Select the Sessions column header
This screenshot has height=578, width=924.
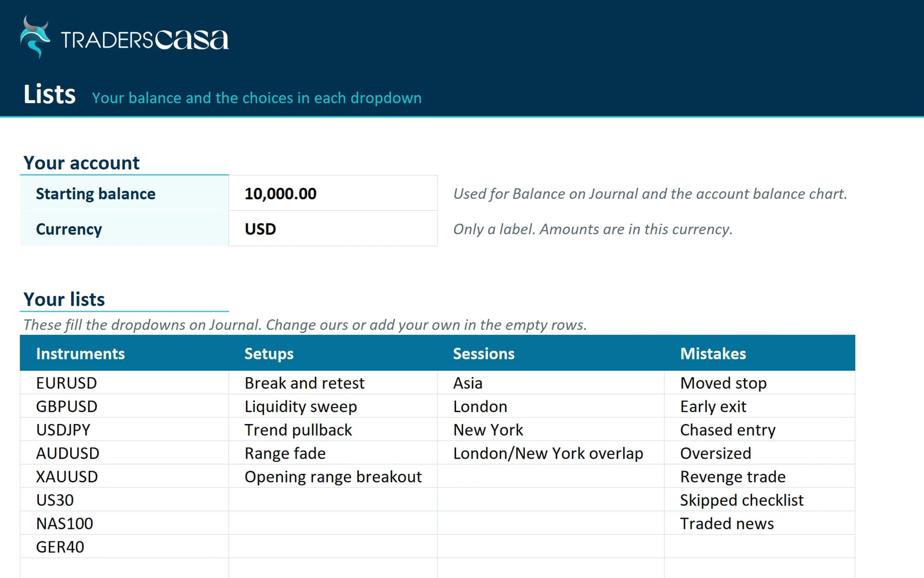(551, 353)
